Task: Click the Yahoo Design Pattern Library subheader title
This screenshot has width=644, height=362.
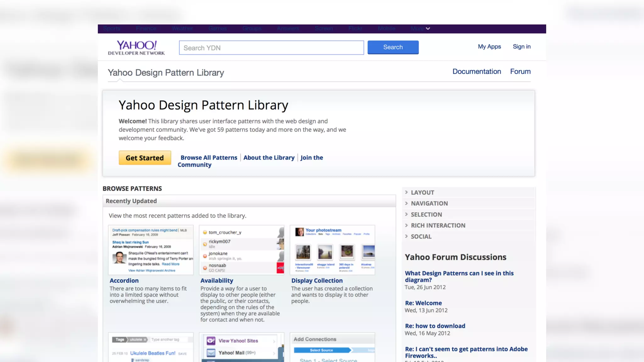Action: [x=166, y=73]
